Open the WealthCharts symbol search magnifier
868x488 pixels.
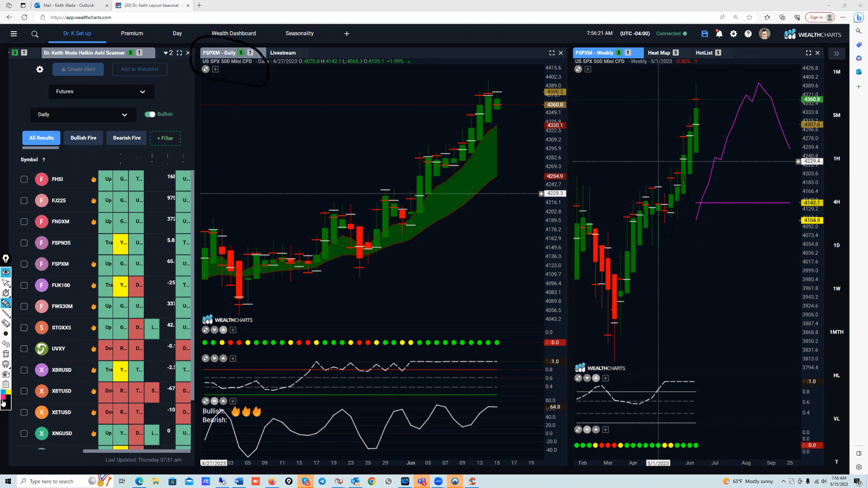coord(35,34)
